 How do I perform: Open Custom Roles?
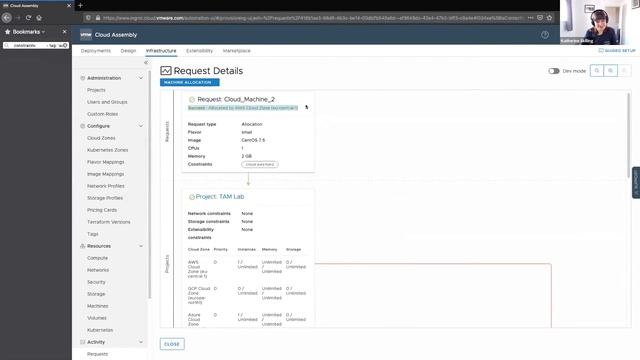click(102, 114)
